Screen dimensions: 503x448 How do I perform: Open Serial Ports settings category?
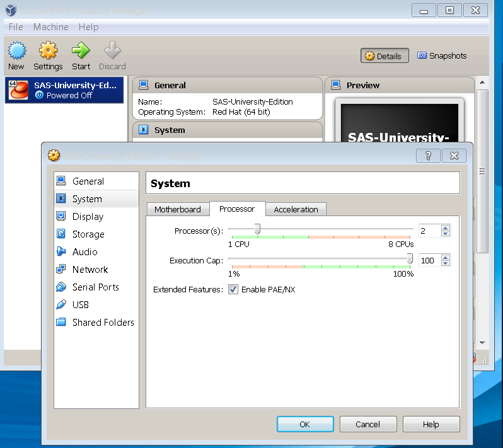(x=96, y=287)
